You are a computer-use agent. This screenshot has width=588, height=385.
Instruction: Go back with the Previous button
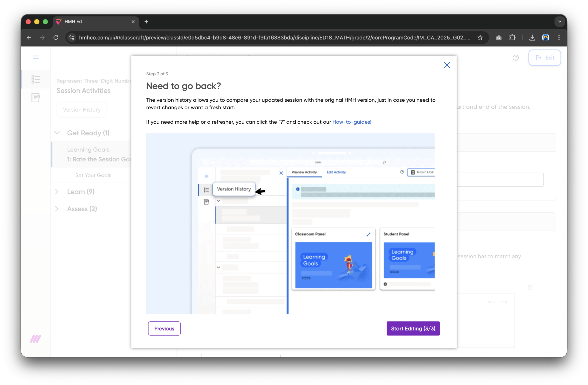[x=164, y=328]
